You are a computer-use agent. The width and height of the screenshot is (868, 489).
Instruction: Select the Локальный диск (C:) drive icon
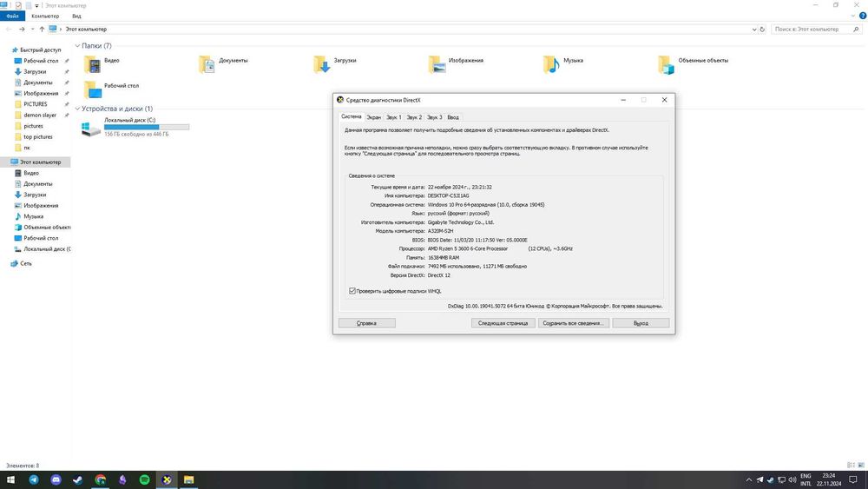point(91,129)
